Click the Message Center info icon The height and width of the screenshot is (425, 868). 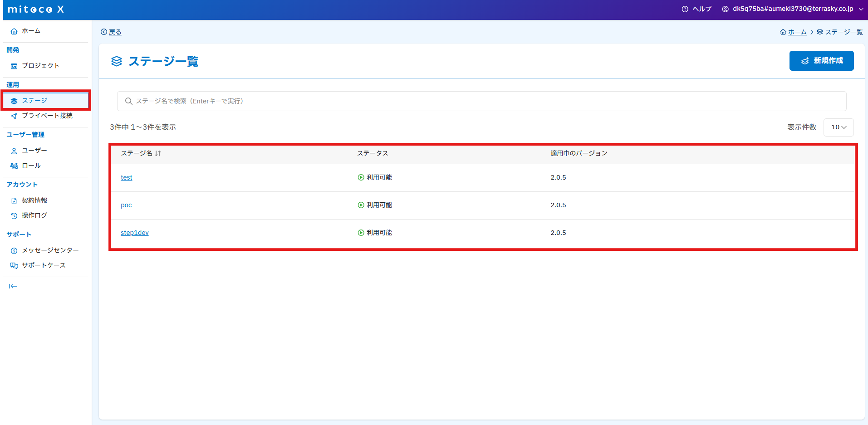pos(14,251)
